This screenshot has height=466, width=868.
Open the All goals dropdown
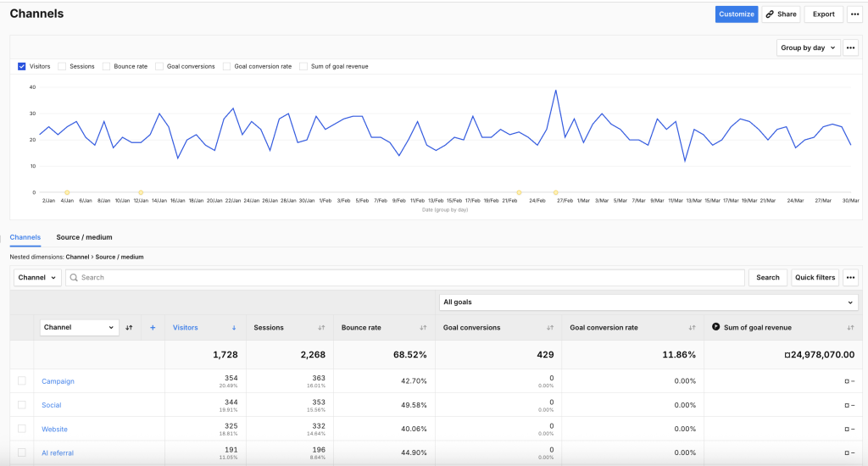[x=648, y=302]
